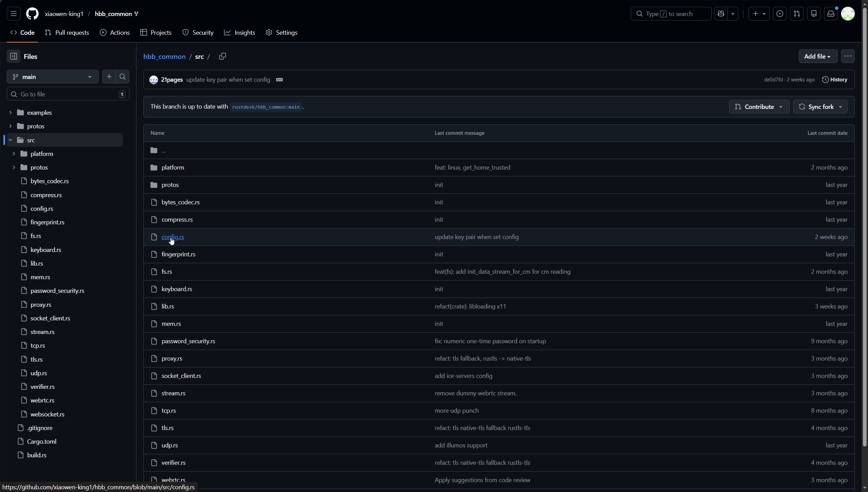Viewport: 868px width, 492px height.
Task: Add new file plus icon in sidebar
Action: tap(109, 77)
